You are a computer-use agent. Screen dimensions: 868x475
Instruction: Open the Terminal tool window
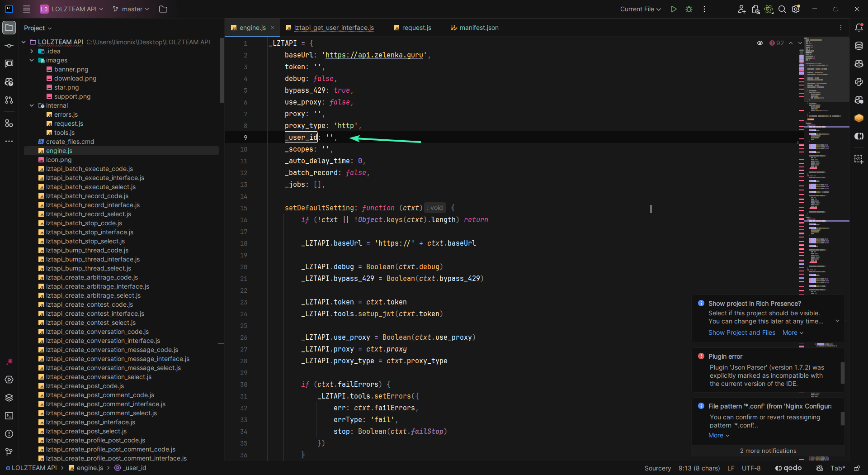(9, 416)
